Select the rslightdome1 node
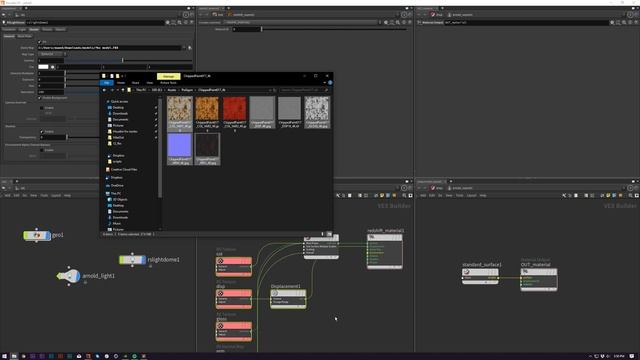This screenshot has height=360, width=640. 132,260
